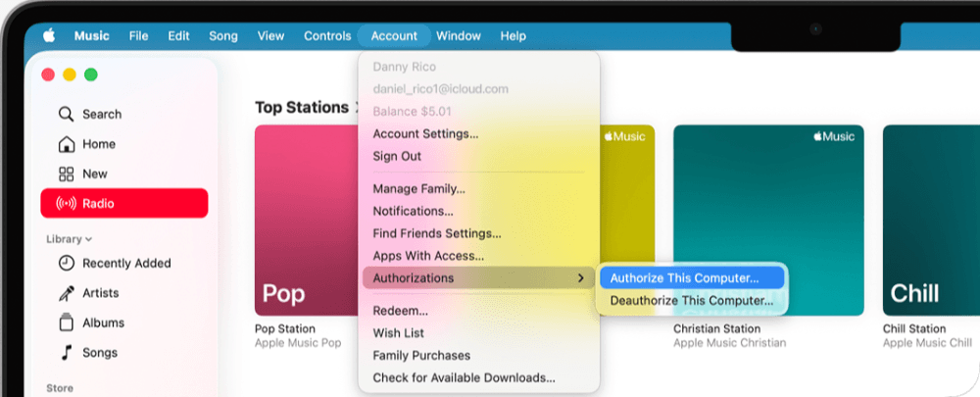Click the Radio broadcast icon in sidebar
Screen dimensions: 980x397
coord(66,203)
